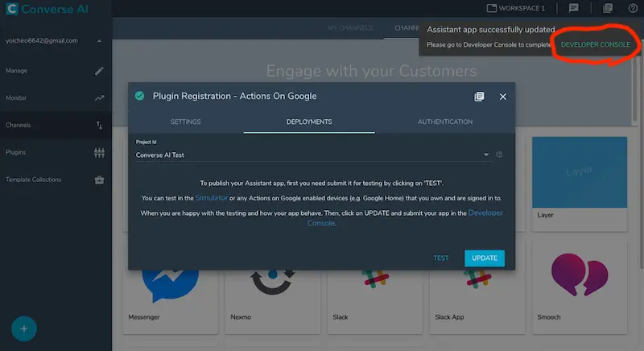Click the UPDATE button
This screenshot has height=351, width=644.
pyautogui.click(x=485, y=258)
